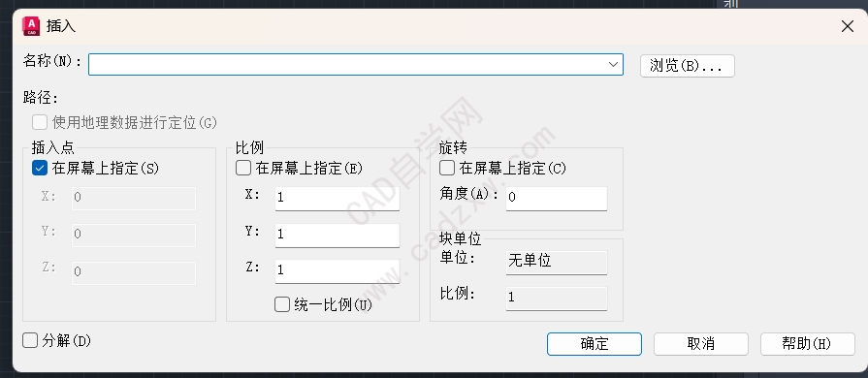
Task: Click the AutoCAD logo icon in title bar
Action: click(x=31, y=26)
